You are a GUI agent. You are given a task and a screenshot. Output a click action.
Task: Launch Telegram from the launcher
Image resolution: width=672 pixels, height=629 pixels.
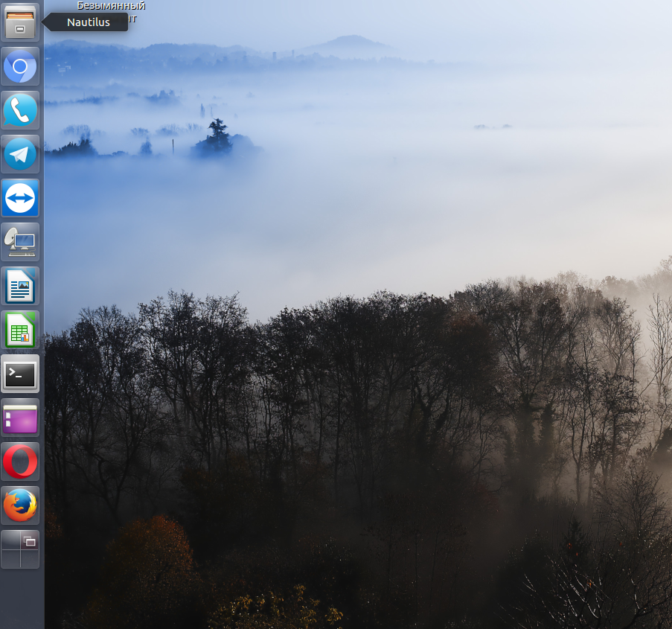20,154
